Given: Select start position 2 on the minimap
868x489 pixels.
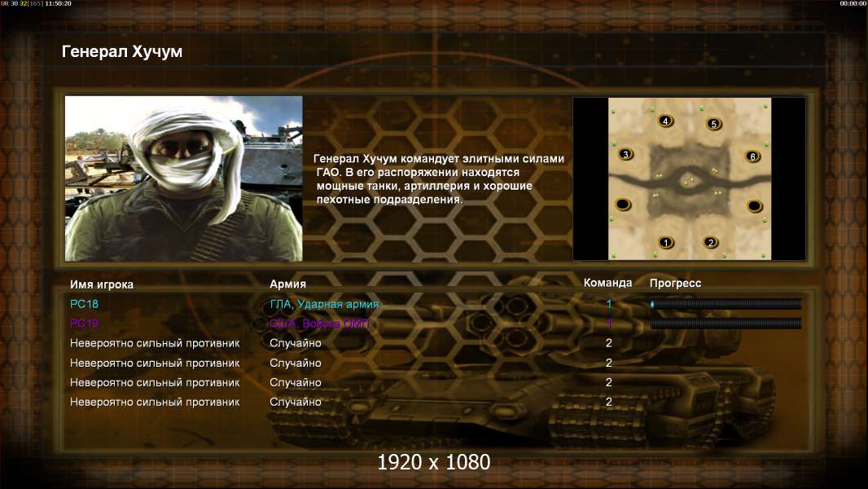Looking at the screenshot, I should [x=711, y=242].
